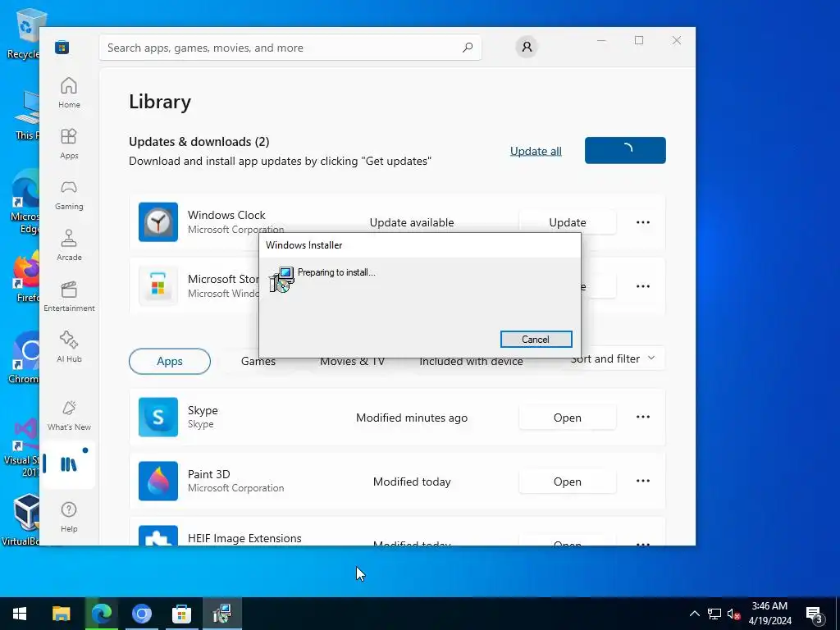The width and height of the screenshot is (840, 630).
Task: Open more options for Windows Clock
Action: pos(643,222)
